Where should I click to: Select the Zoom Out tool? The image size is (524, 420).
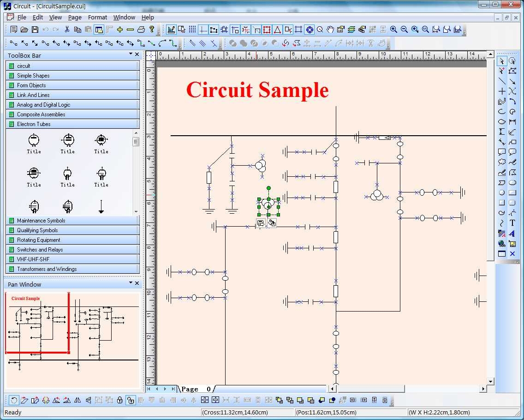(404, 29)
